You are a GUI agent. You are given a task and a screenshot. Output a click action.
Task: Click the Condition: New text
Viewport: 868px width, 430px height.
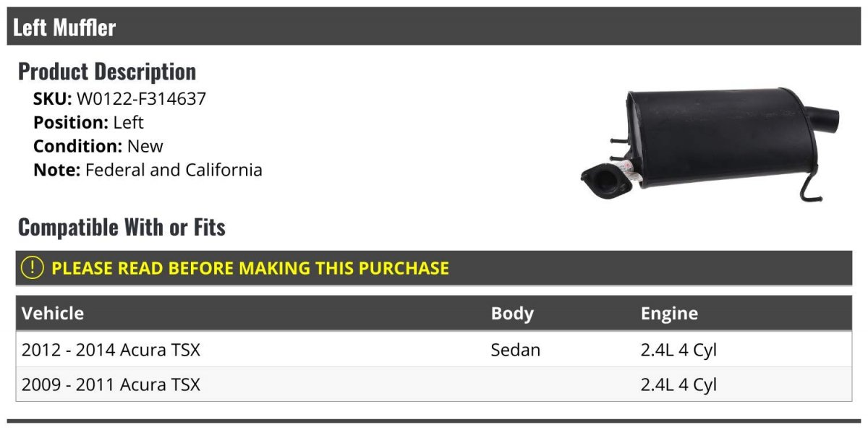point(98,146)
